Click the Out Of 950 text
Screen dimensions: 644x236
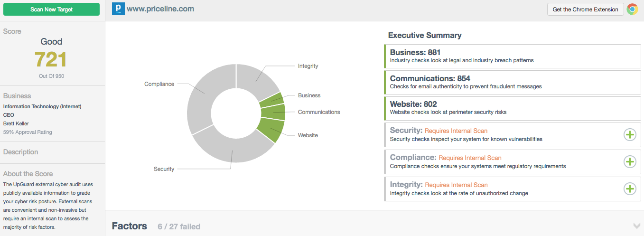point(51,76)
